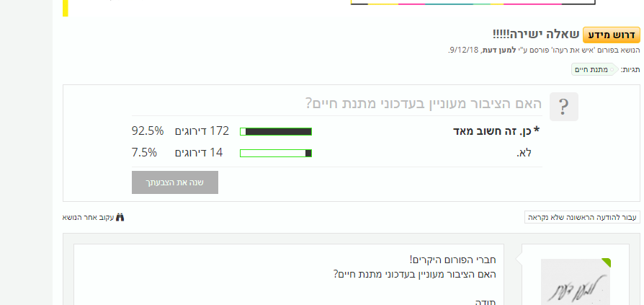
Task: Click the green online badge on avatar
Action: (x=606, y=262)
